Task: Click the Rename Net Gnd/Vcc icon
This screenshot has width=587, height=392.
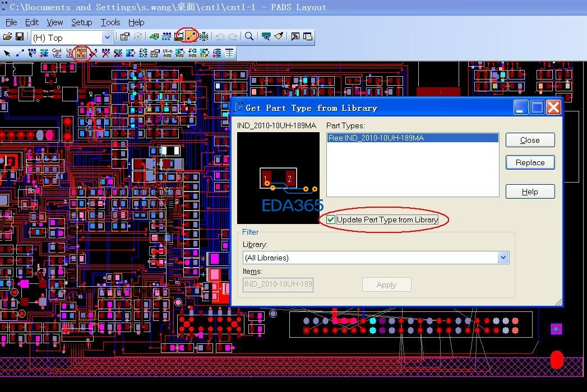Action: [x=57, y=54]
